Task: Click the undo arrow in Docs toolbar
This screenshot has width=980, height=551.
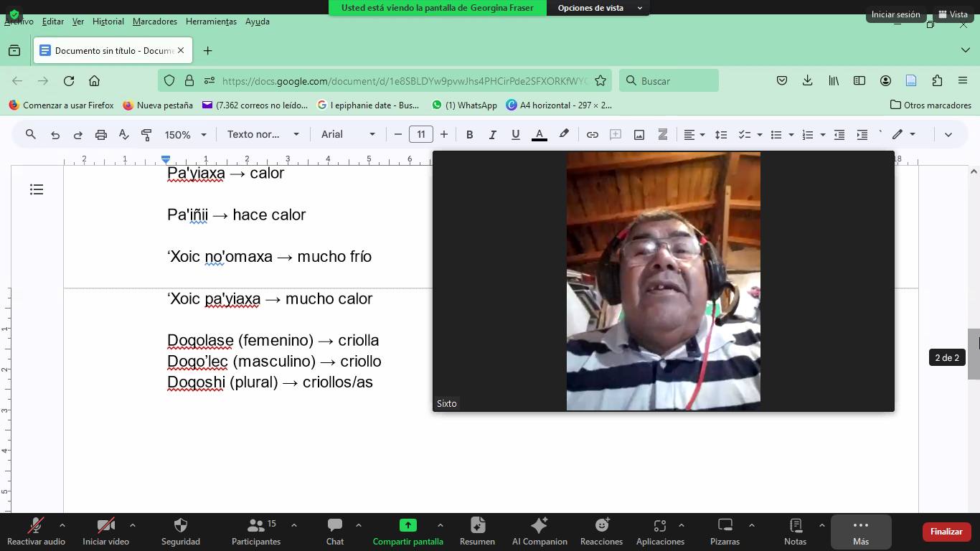Action: pyautogui.click(x=55, y=135)
